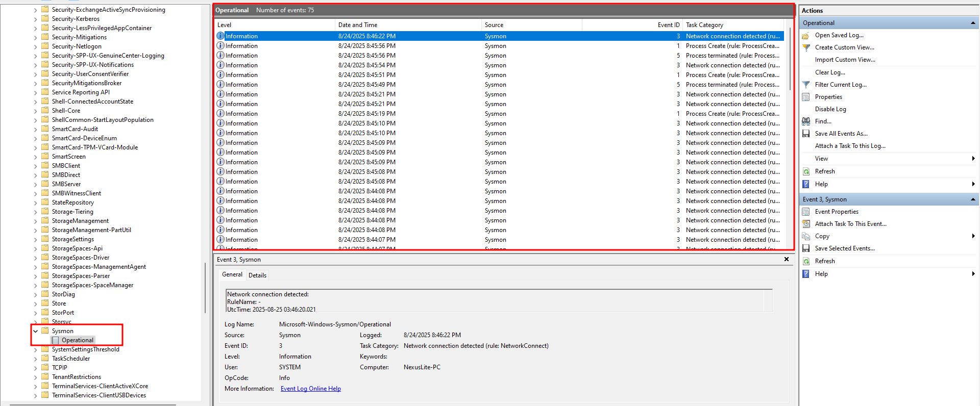The height and width of the screenshot is (406, 980).
Task: Click the Open Saved Log folder icon
Action: (806, 36)
